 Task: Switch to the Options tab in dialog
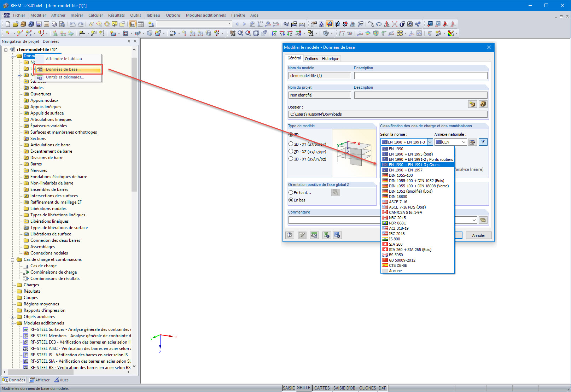point(311,59)
